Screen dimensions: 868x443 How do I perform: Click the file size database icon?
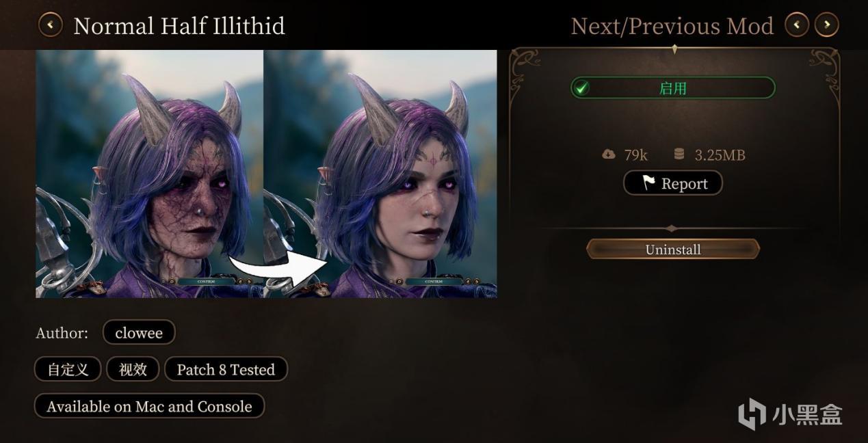(679, 155)
